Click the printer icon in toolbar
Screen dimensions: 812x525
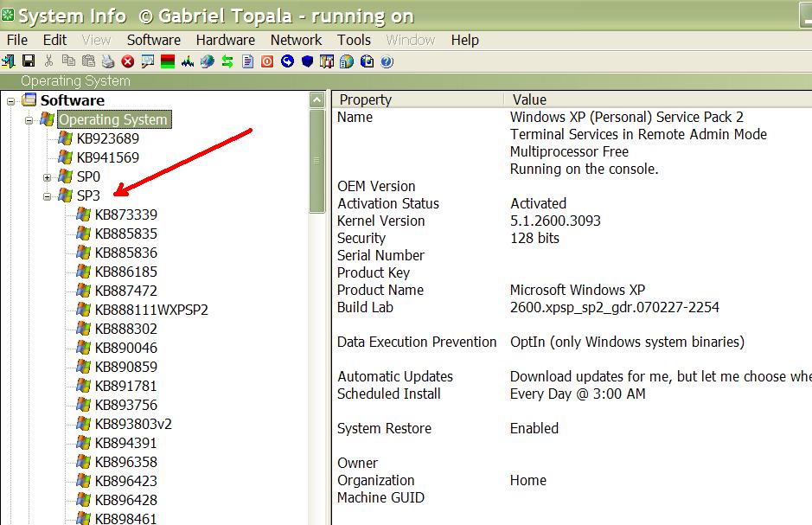[x=108, y=61]
